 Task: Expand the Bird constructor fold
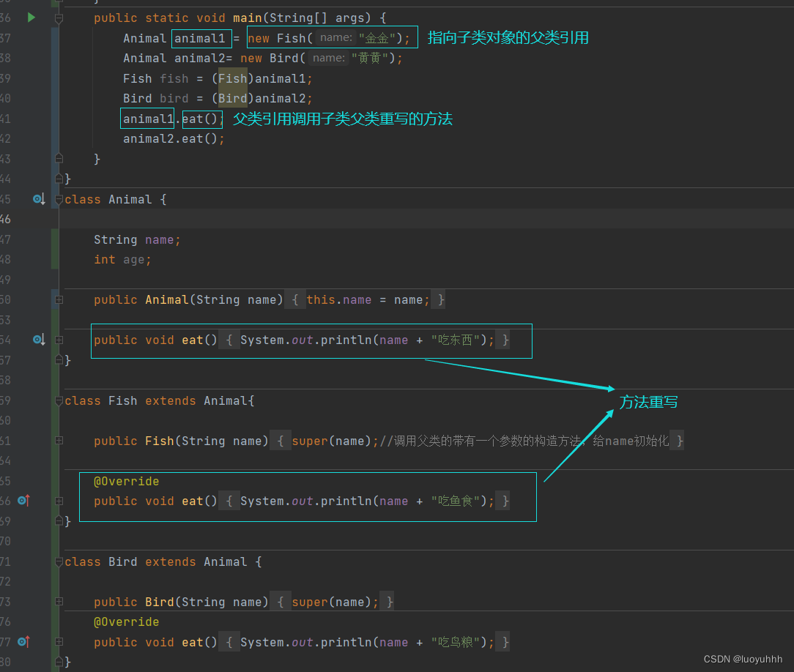tap(59, 602)
